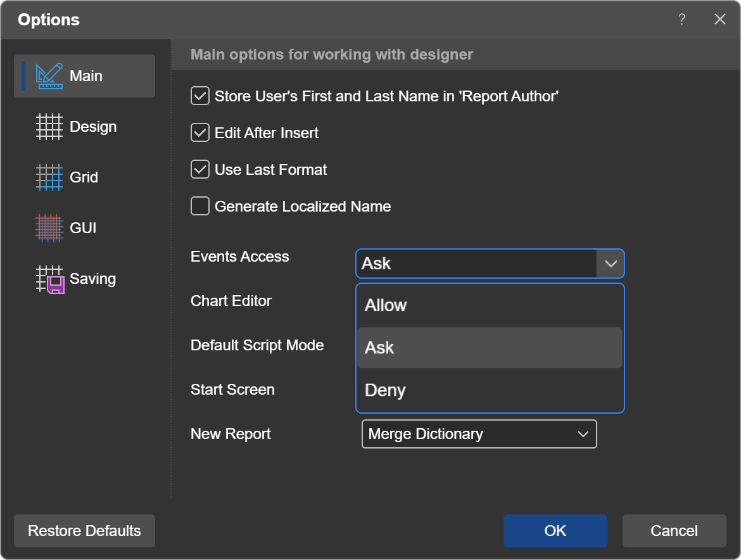Select Deny in the Events Access list
The width and height of the screenshot is (741, 560).
[x=490, y=390]
